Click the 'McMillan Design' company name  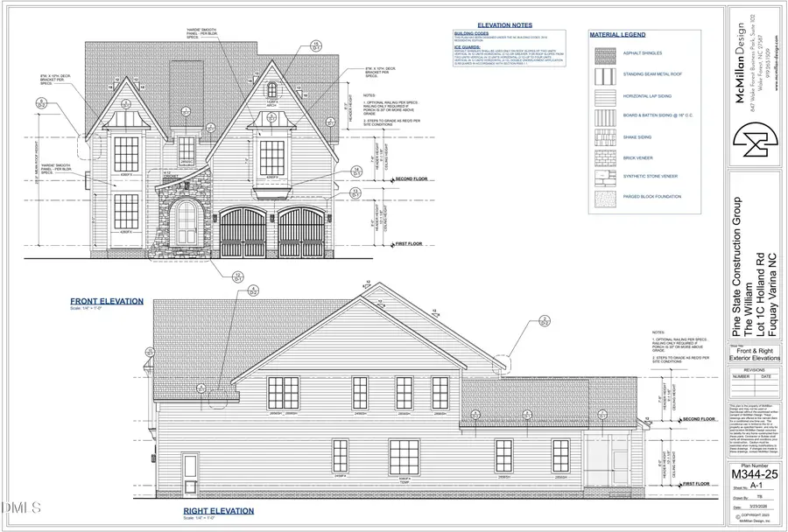tap(740, 63)
